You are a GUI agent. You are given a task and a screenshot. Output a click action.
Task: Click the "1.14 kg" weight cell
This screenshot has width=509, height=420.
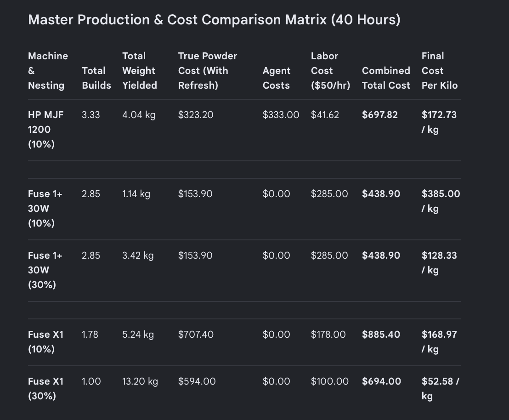pyautogui.click(x=136, y=194)
